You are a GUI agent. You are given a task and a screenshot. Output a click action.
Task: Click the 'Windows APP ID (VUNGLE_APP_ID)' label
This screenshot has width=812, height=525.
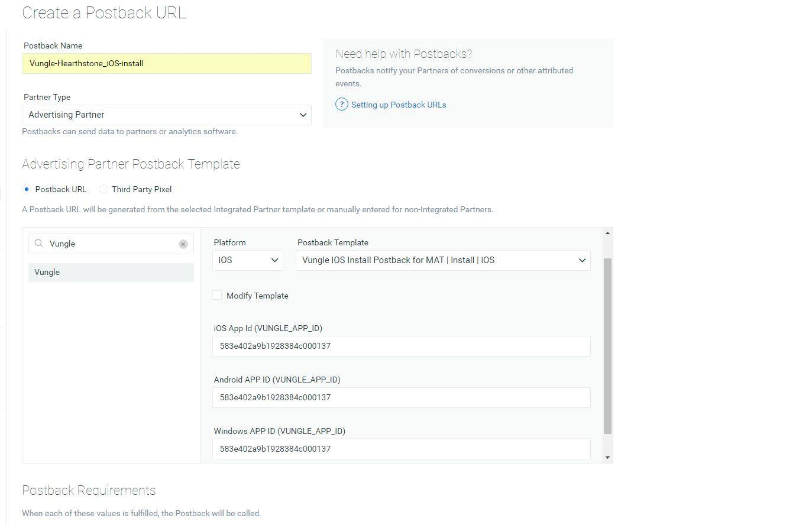coord(280,431)
